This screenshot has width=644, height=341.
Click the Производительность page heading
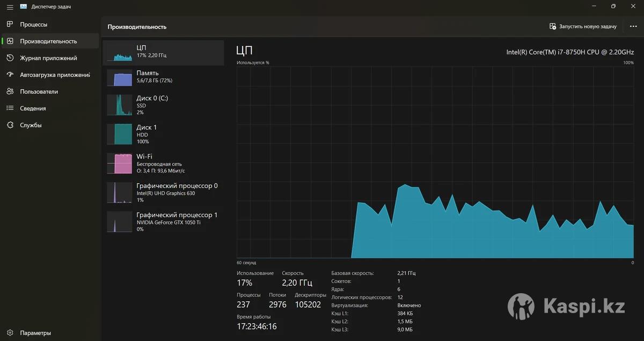[137, 27]
